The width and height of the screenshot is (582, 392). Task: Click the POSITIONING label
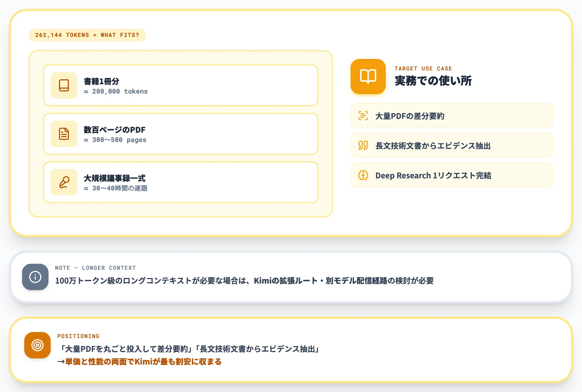pos(79,336)
